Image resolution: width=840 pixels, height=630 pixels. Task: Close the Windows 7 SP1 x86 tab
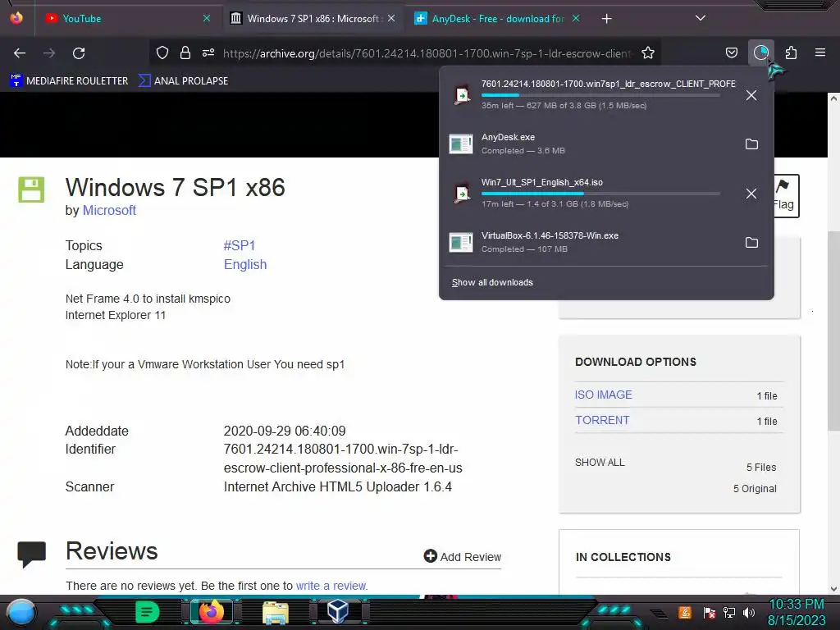pos(391,19)
